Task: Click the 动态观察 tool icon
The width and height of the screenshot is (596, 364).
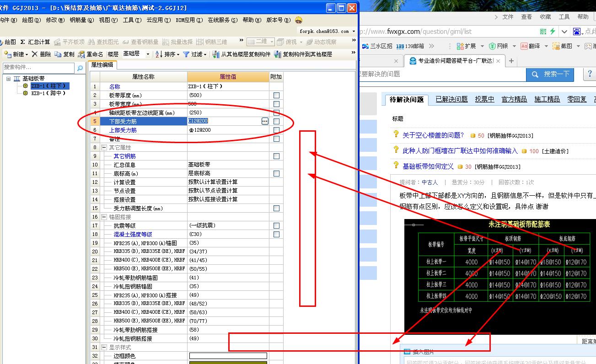Action: [x=310, y=42]
